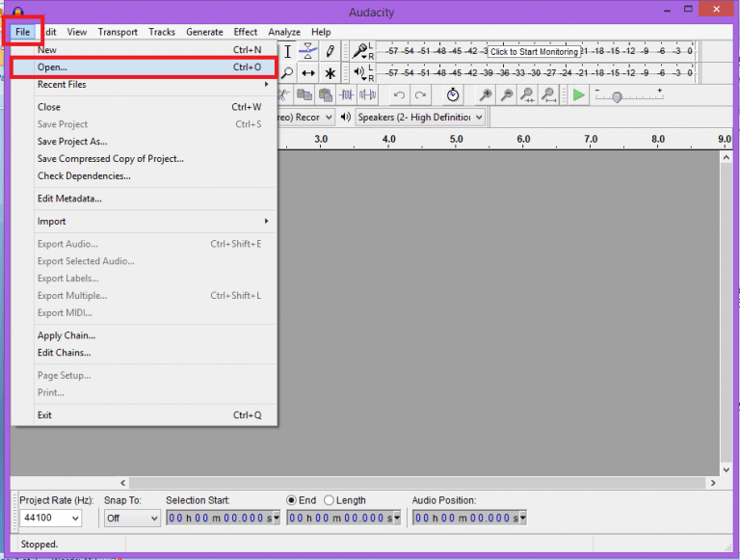The height and width of the screenshot is (560, 740).
Task: Expand the Recent Files submenu
Action: tap(154, 85)
